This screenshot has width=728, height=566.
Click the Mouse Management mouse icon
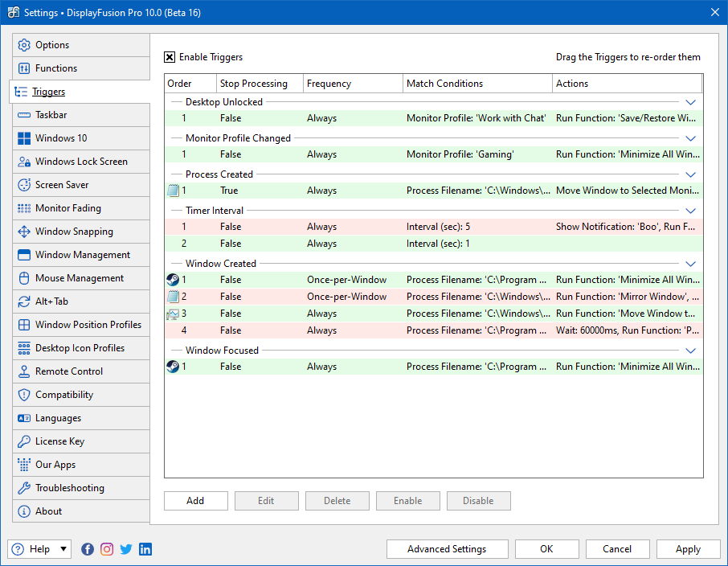(x=23, y=278)
